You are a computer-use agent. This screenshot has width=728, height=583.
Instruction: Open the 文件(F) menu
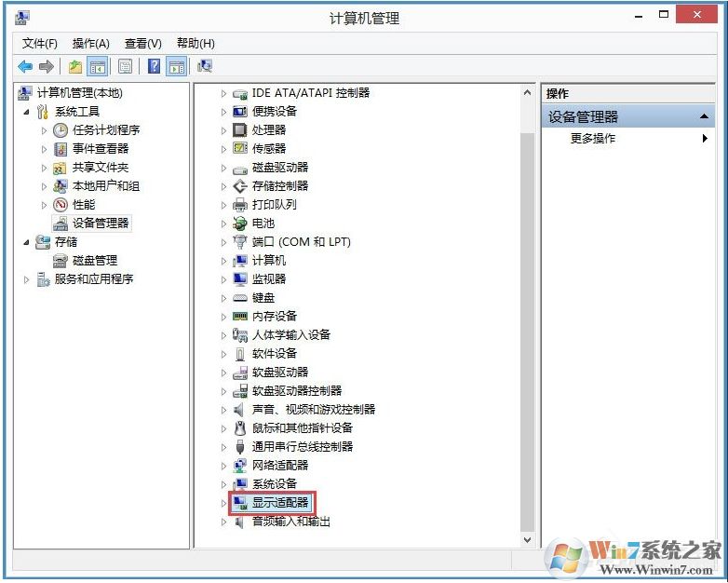point(40,44)
